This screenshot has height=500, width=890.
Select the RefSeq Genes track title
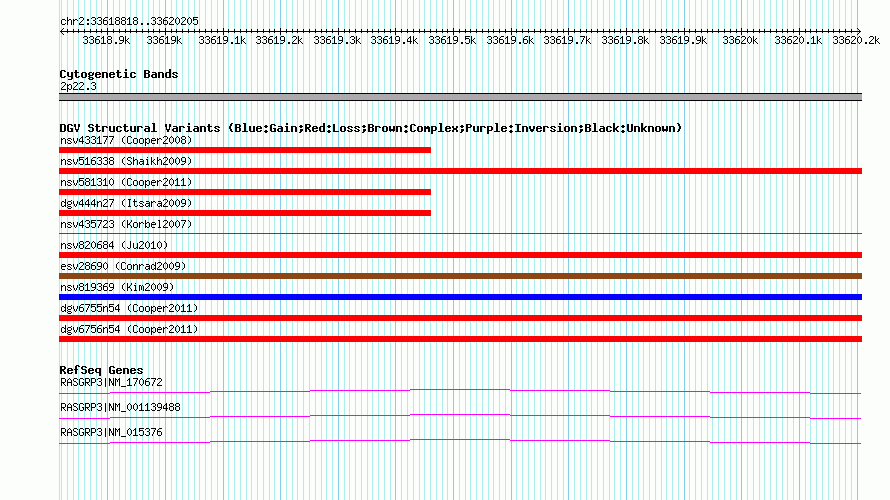point(101,370)
